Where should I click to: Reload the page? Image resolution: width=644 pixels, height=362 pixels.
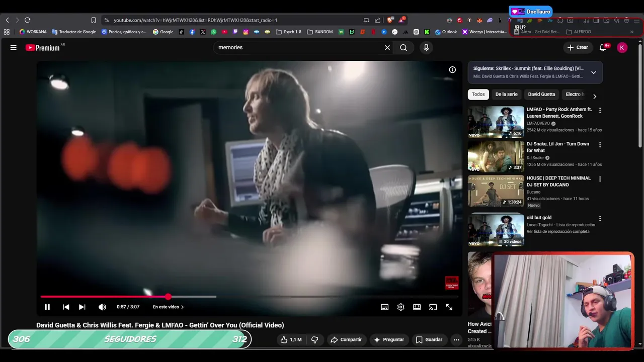point(27,20)
